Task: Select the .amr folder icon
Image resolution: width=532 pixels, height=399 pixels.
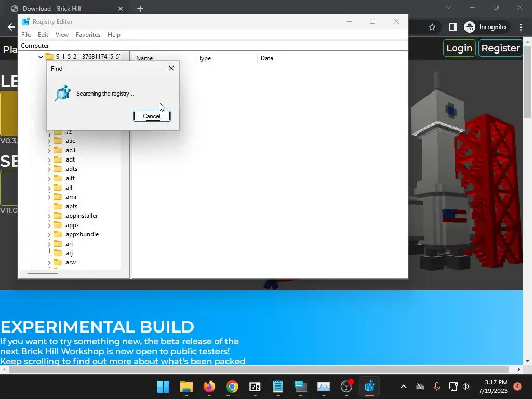Action: (x=58, y=197)
